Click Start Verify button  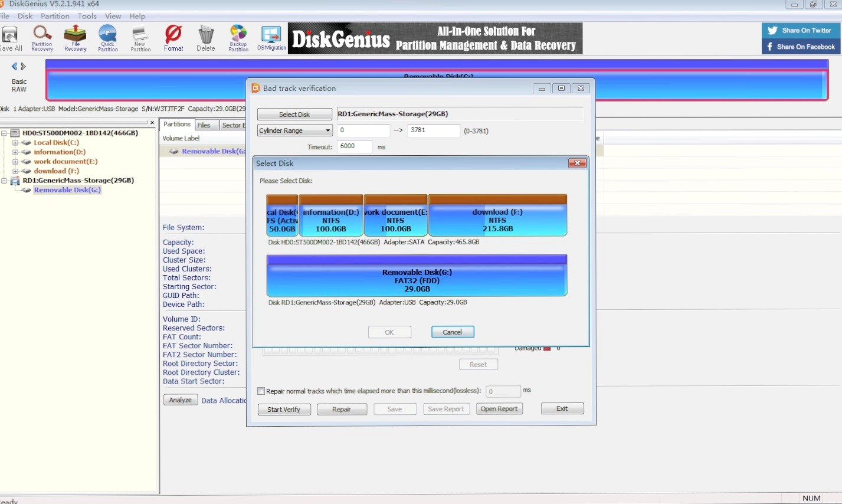point(284,410)
